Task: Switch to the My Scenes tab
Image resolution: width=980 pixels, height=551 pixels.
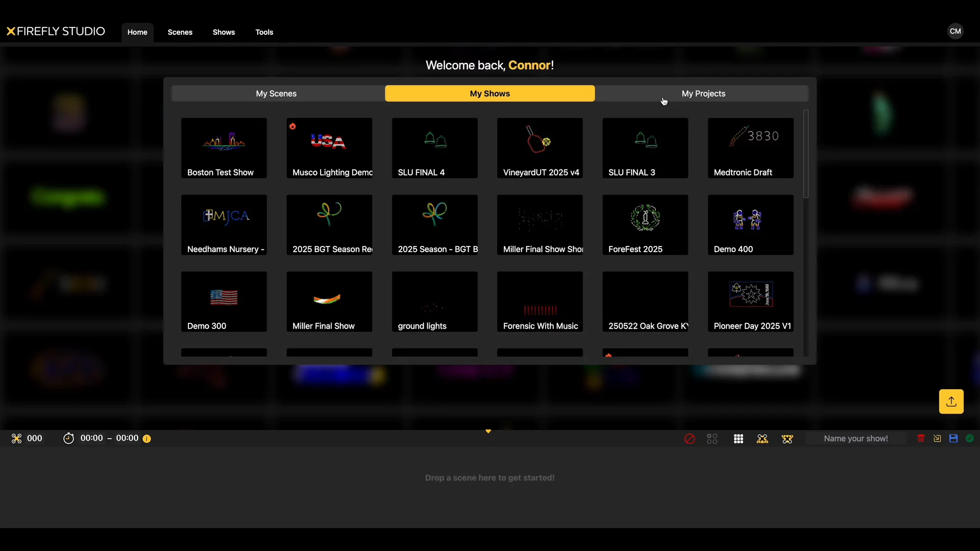Action: (276, 93)
